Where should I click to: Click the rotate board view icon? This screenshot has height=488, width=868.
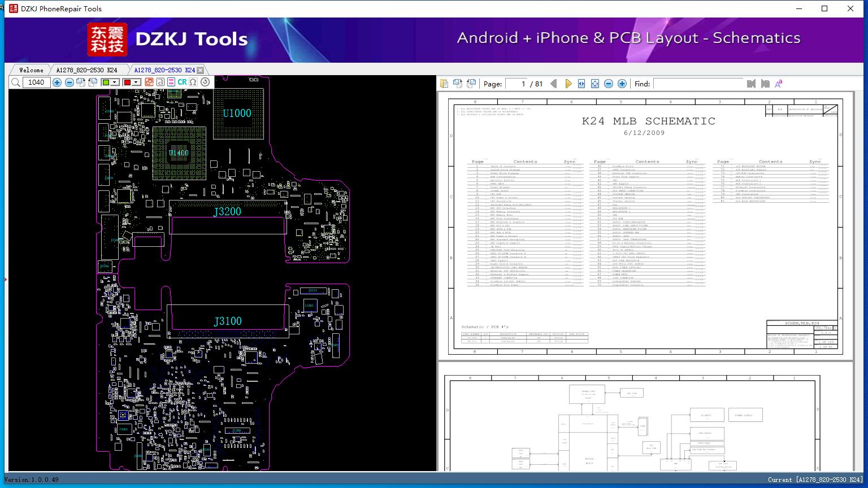coord(205,82)
